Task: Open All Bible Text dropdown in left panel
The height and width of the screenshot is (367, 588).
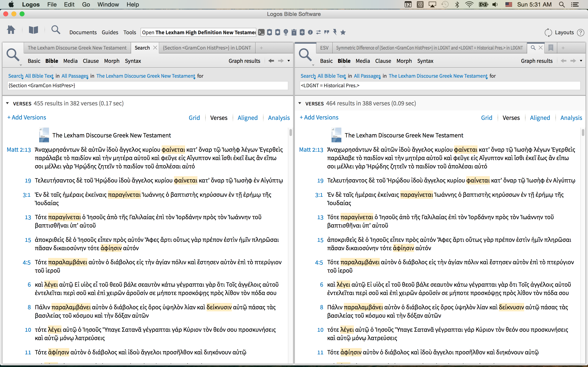Action: [x=39, y=76]
